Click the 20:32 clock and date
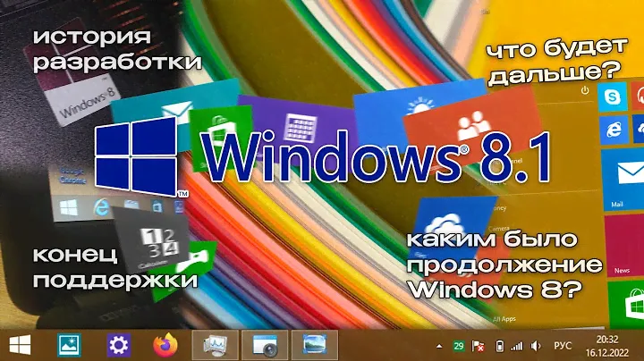Image resolution: width=644 pixels, height=361 pixels. [x=607, y=345]
